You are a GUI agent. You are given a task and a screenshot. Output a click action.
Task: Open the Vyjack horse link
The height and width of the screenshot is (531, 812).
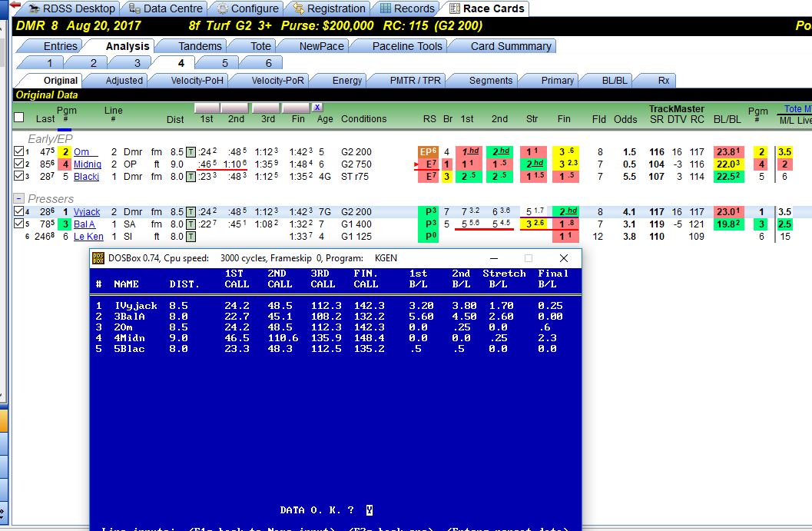tap(87, 212)
